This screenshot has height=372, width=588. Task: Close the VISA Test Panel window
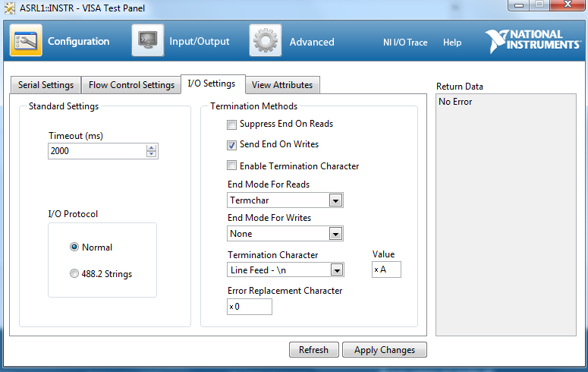[x=568, y=5]
